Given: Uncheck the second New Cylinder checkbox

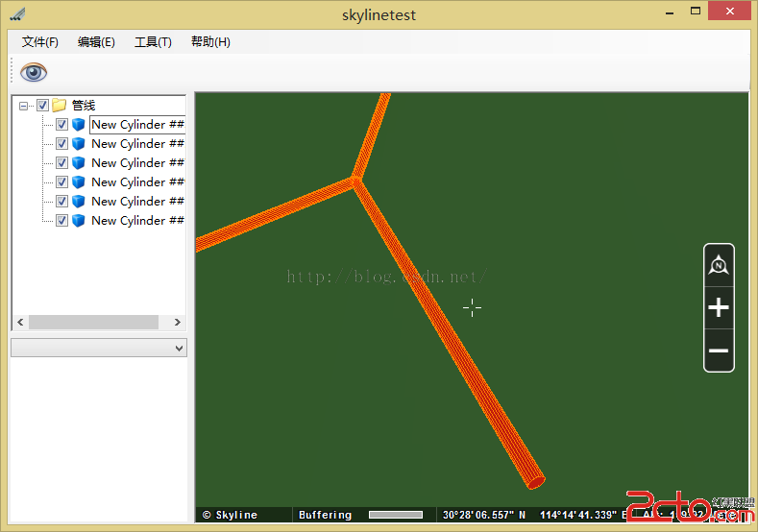Looking at the screenshot, I should click(x=61, y=144).
